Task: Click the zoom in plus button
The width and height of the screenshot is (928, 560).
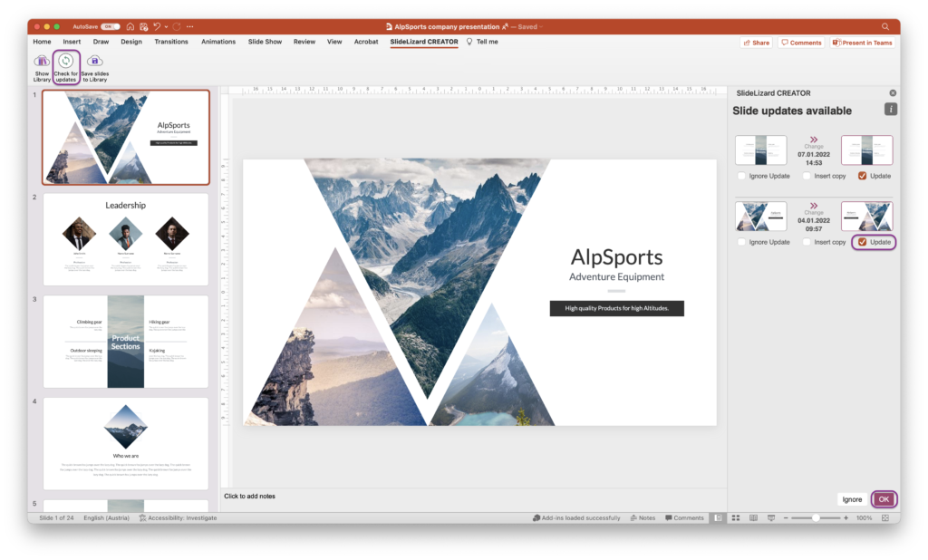Action: click(x=846, y=518)
